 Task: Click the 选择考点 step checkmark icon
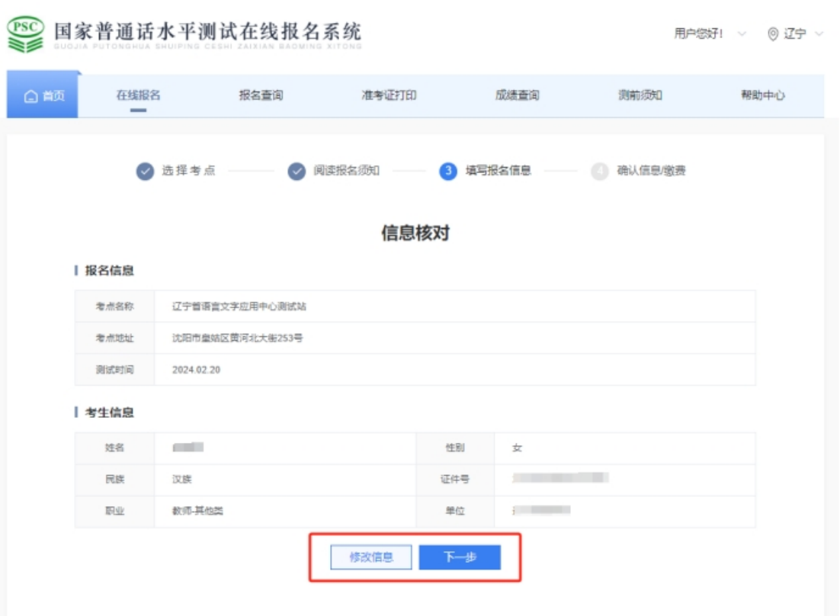(x=145, y=172)
